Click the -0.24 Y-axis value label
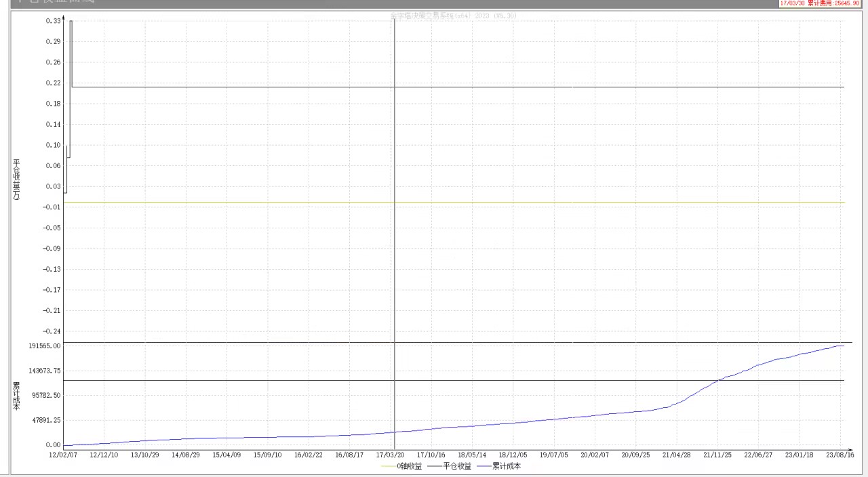 (52, 331)
